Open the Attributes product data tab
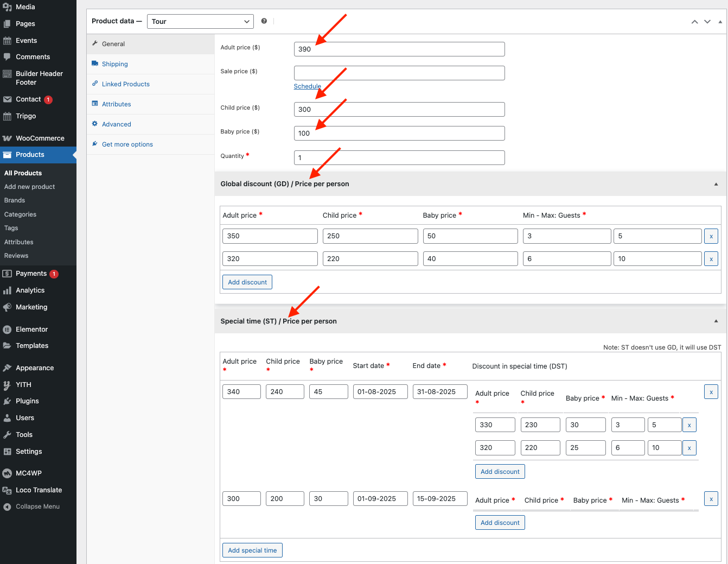Screen dimensions: 728x564 [x=150, y=104]
